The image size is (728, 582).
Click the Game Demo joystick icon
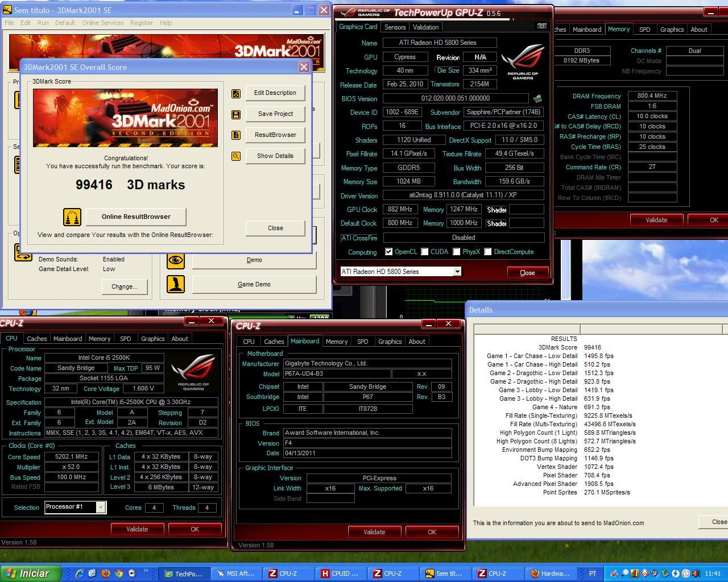176,284
